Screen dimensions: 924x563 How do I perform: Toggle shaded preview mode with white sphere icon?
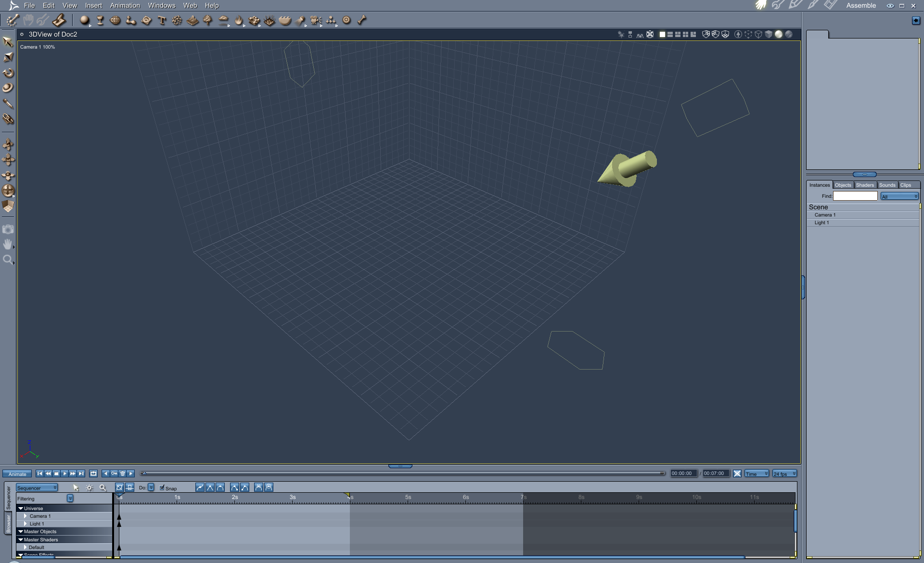[x=779, y=34]
